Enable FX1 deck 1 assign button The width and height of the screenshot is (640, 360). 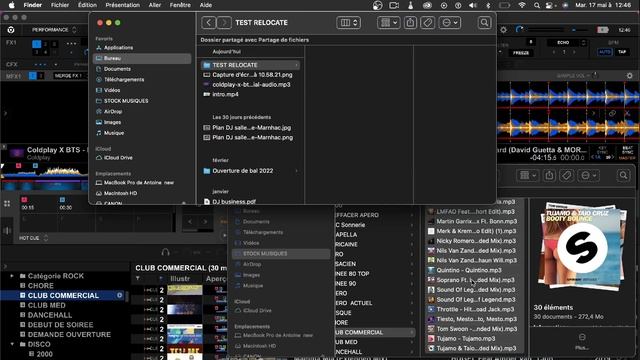[37, 44]
